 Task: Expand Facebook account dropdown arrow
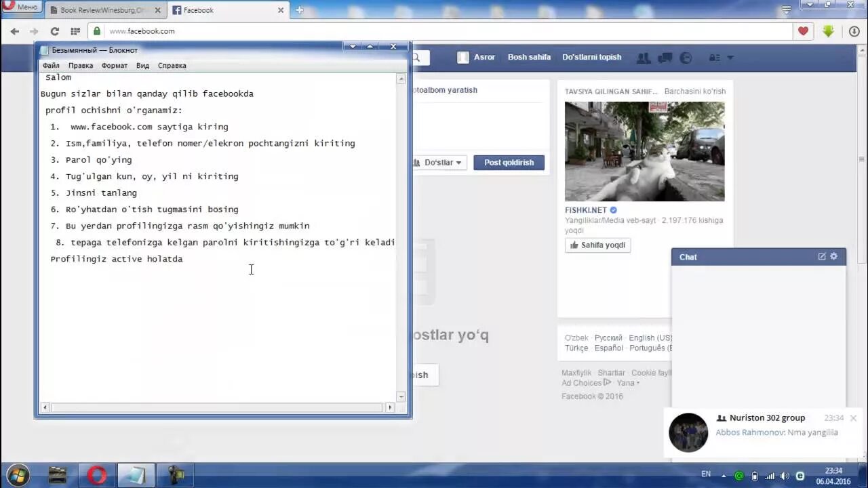pyautogui.click(x=730, y=58)
